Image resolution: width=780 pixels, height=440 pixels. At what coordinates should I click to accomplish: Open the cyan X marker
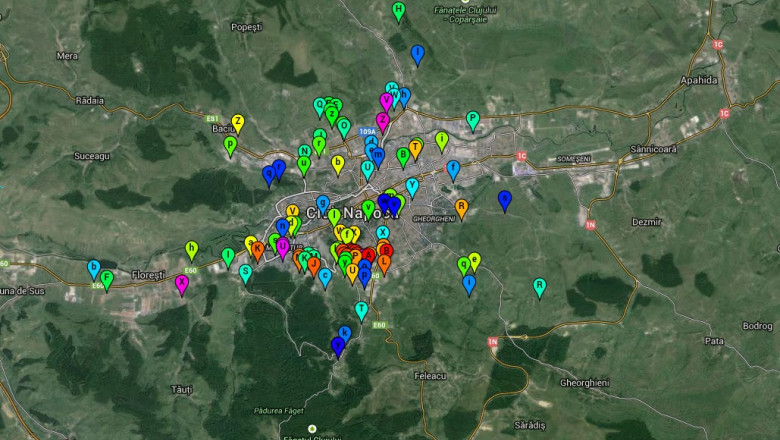click(x=382, y=233)
